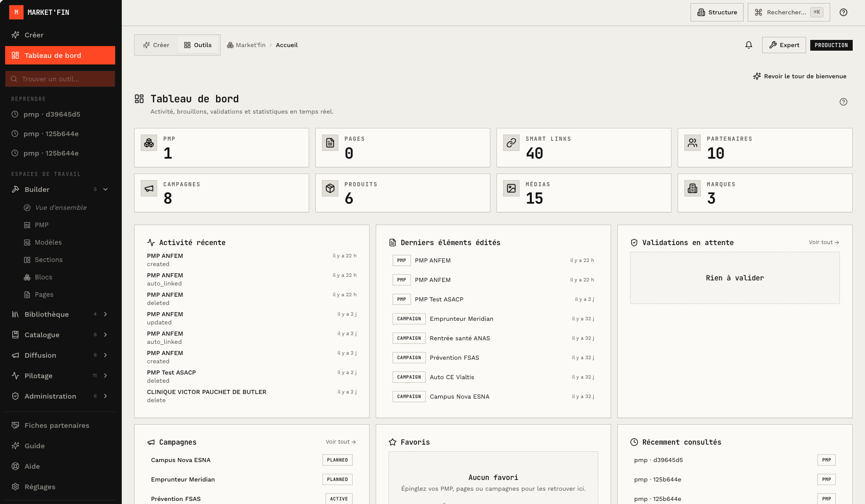Image resolution: width=865 pixels, height=504 pixels.
Task: Click the Médias image icon
Action: (x=511, y=188)
